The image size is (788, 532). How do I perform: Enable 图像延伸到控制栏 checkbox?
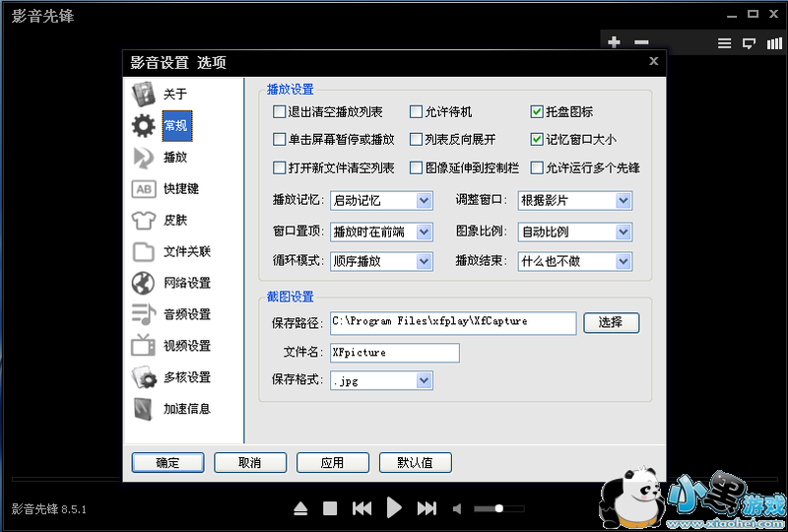click(x=416, y=167)
